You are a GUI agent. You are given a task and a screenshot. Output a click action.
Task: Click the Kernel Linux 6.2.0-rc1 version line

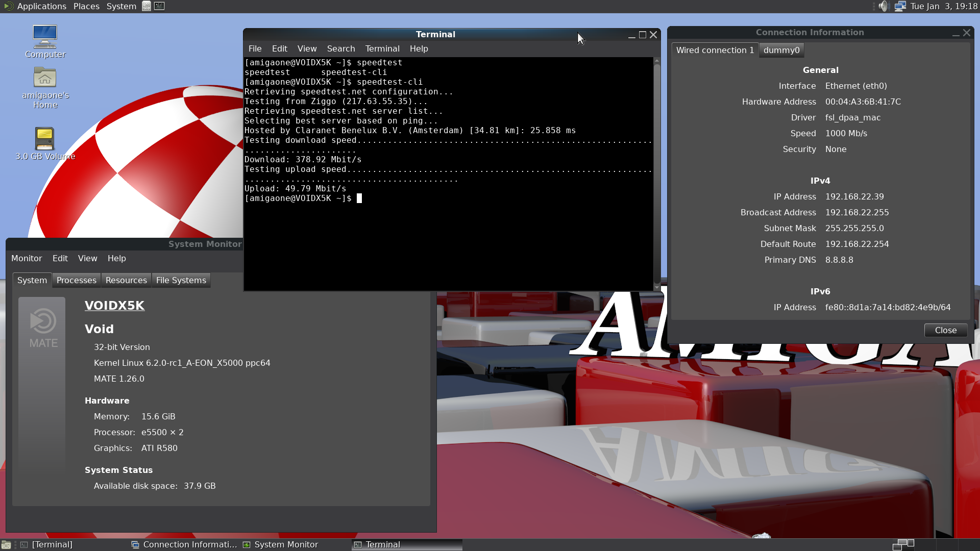point(182,363)
